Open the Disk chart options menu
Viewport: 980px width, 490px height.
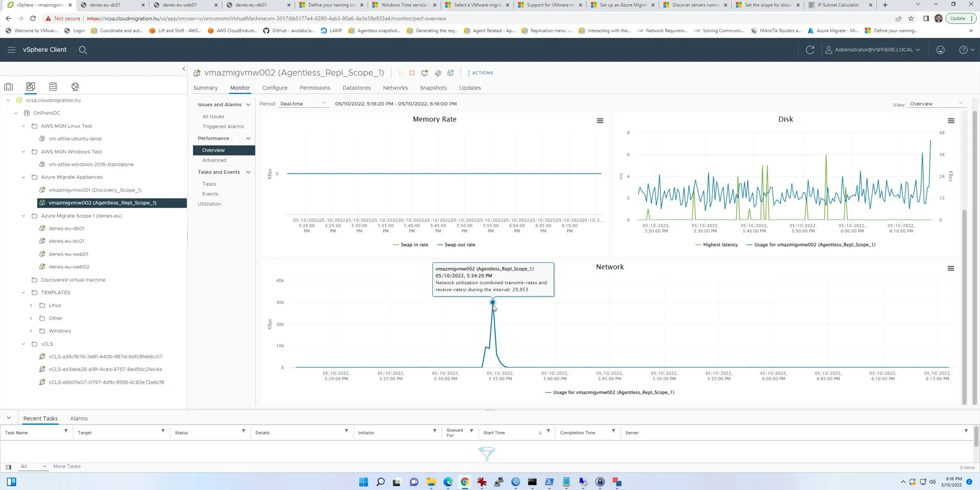click(x=951, y=121)
